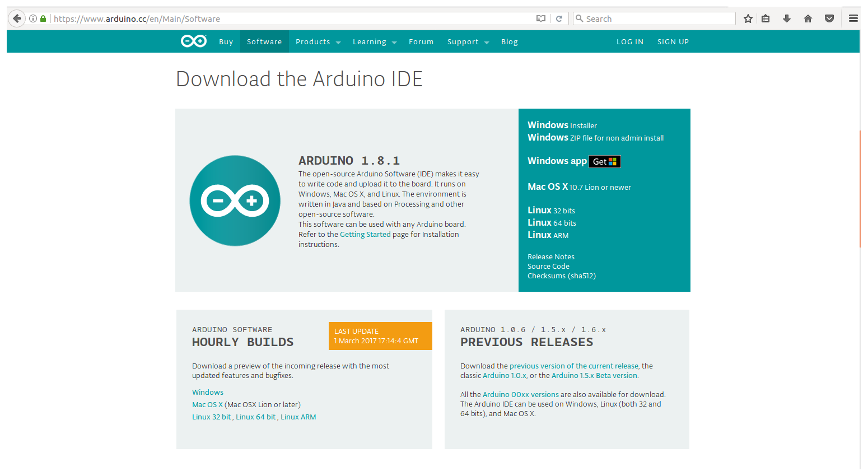The image size is (868, 476).
Task: Open the Buy menu item
Action: tap(226, 41)
